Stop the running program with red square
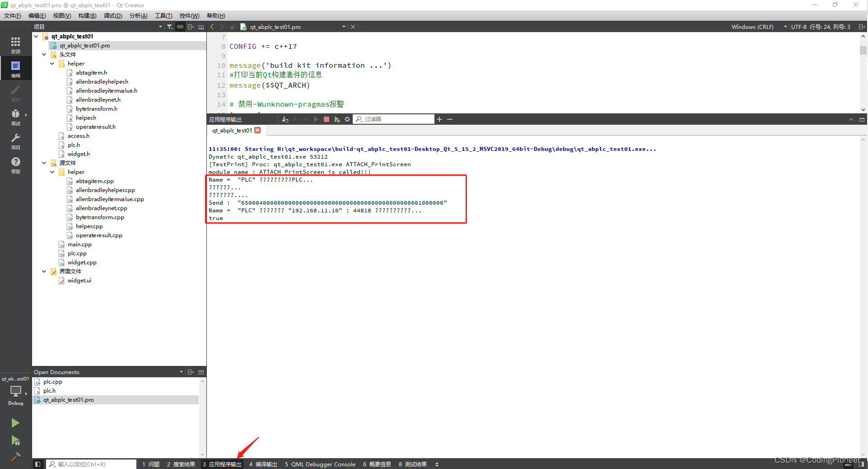This screenshot has height=469, width=868. coord(327,119)
